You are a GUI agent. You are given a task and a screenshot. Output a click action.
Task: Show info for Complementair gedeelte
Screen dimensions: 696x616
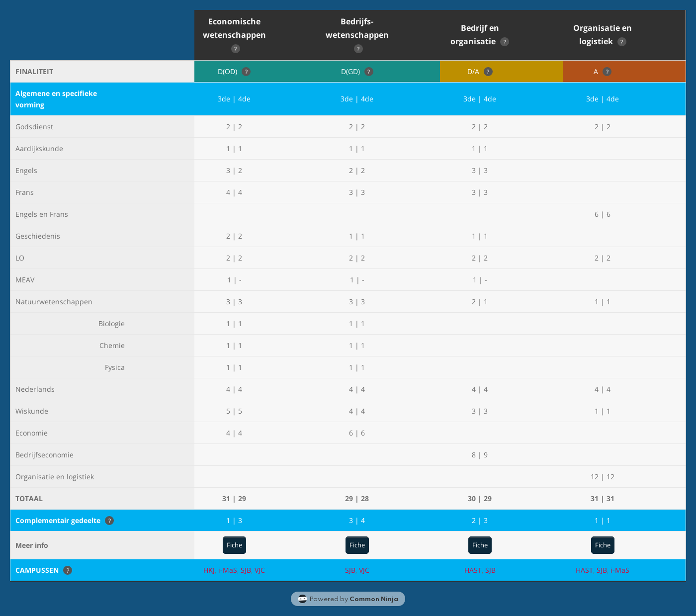(x=109, y=521)
